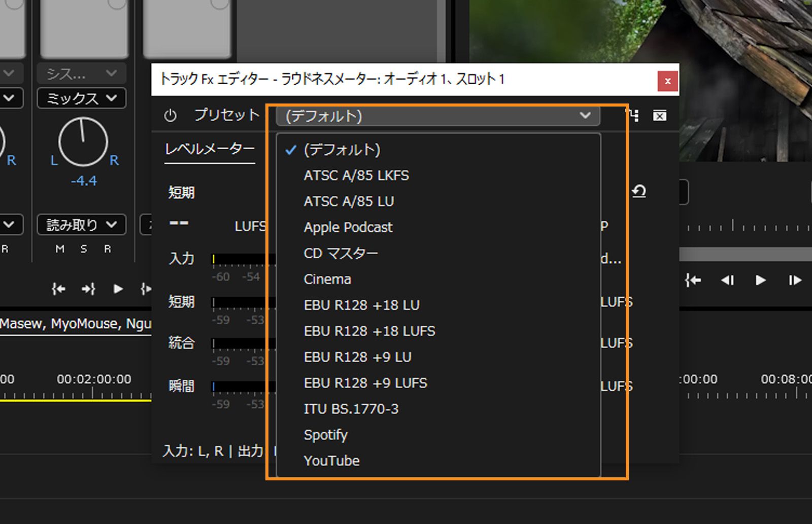Image resolution: width=812 pixels, height=524 pixels.
Task: Select the EBU R128 +9 LUFS preset
Action: [x=438, y=383]
